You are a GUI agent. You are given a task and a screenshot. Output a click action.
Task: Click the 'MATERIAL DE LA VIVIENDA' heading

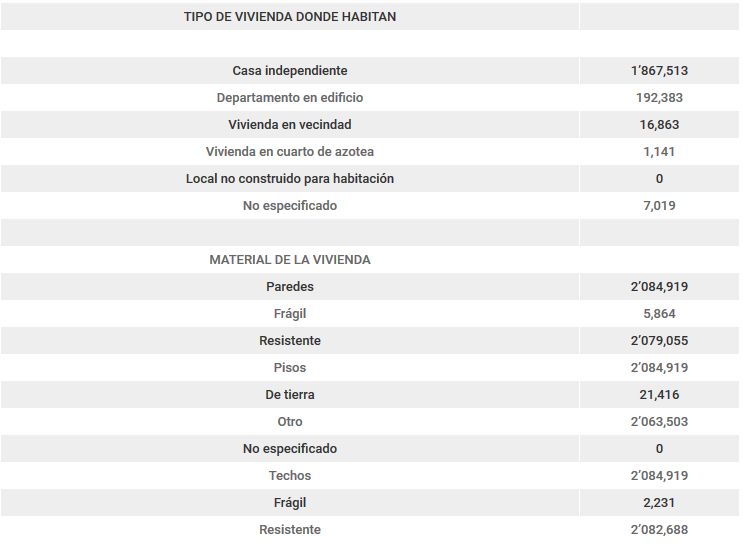(290, 260)
